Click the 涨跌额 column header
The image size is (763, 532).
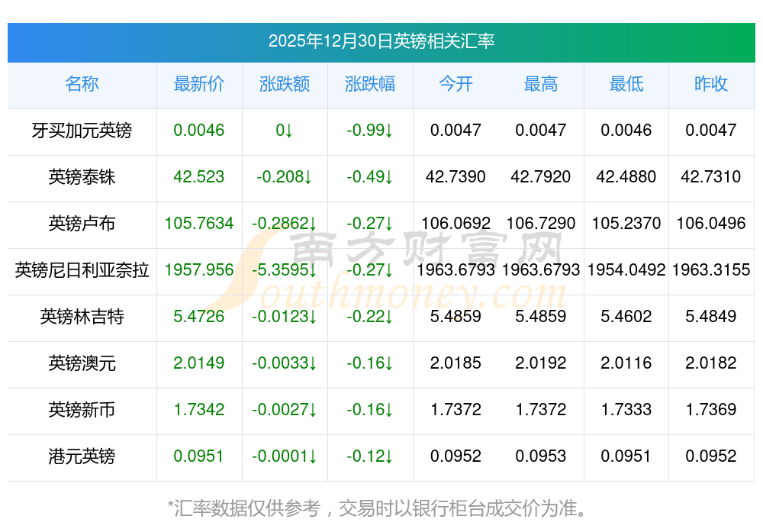(284, 84)
